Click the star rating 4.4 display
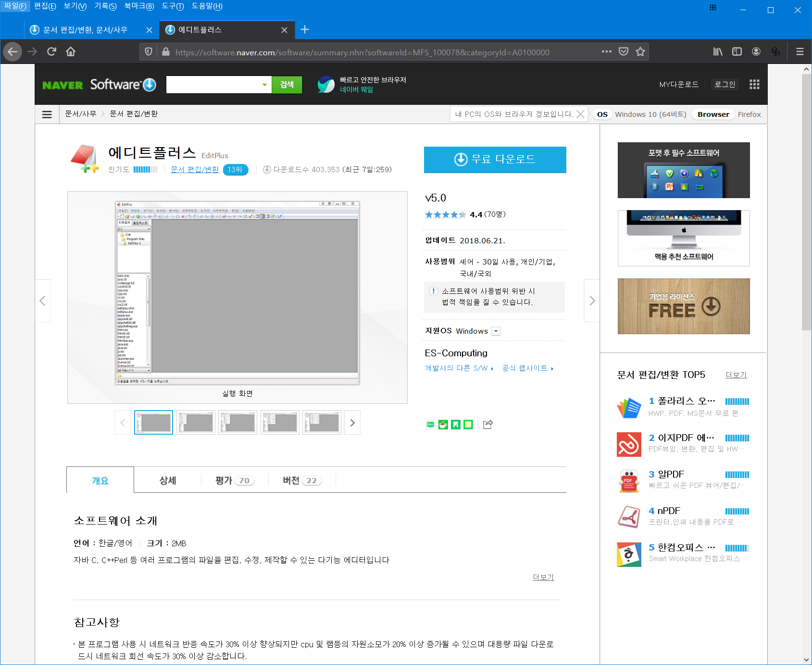 (465, 214)
